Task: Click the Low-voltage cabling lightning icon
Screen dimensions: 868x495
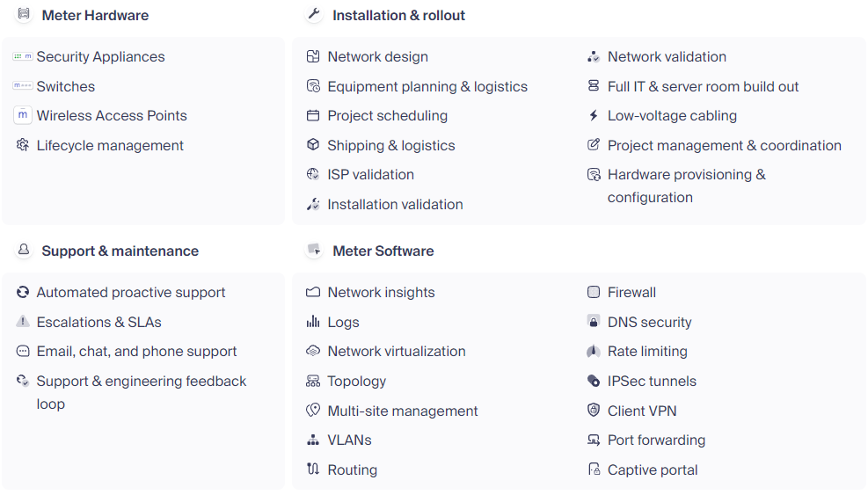Action: (x=594, y=115)
